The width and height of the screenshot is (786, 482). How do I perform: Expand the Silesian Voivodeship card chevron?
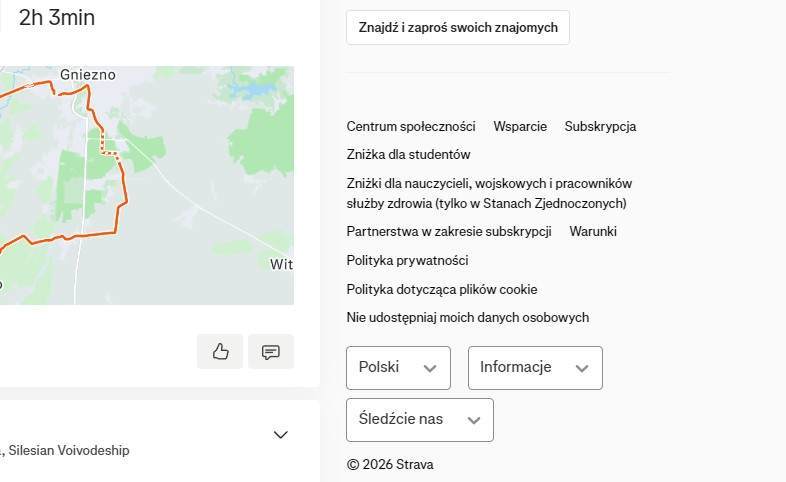pyautogui.click(x=281, y=435)
